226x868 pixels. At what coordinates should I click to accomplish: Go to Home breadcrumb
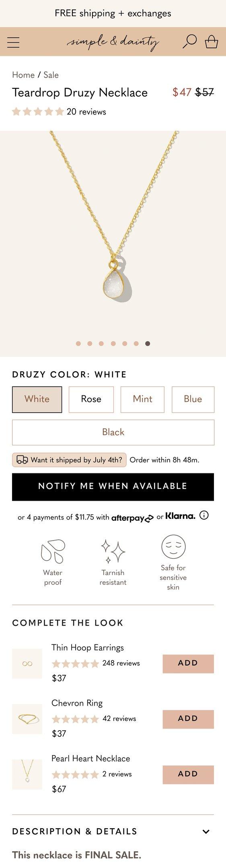23,75
